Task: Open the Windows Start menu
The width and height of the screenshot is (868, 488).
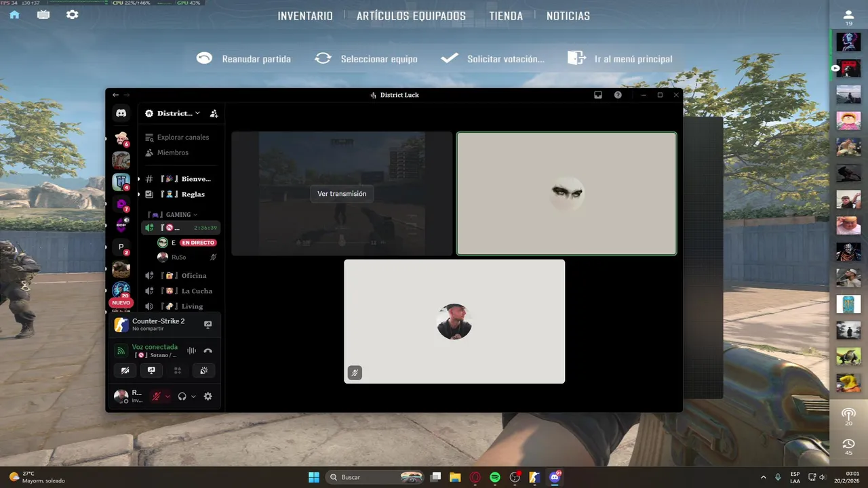Action: click(x=314, y=477)
